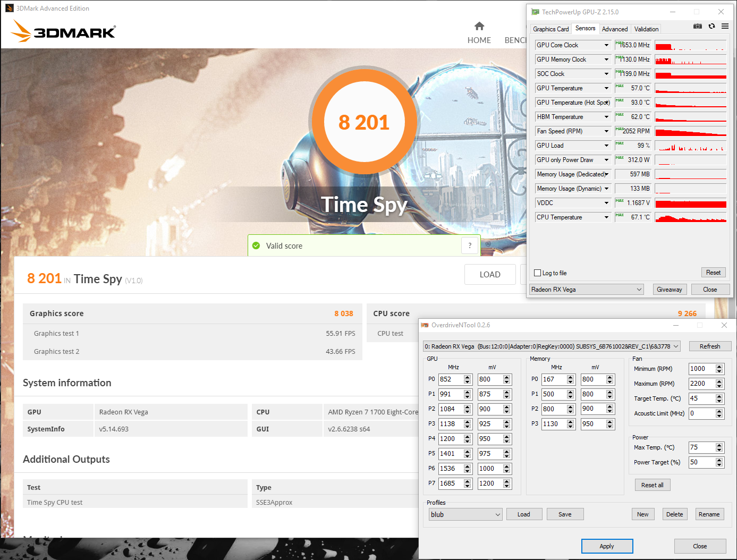This screenshot has width=737, height=560.
Task: Click the Rename profile button
Action: coord(709,514)
